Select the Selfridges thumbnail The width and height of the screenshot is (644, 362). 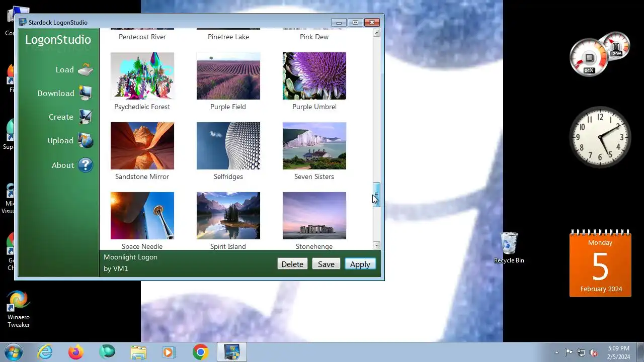click(228, 146)
